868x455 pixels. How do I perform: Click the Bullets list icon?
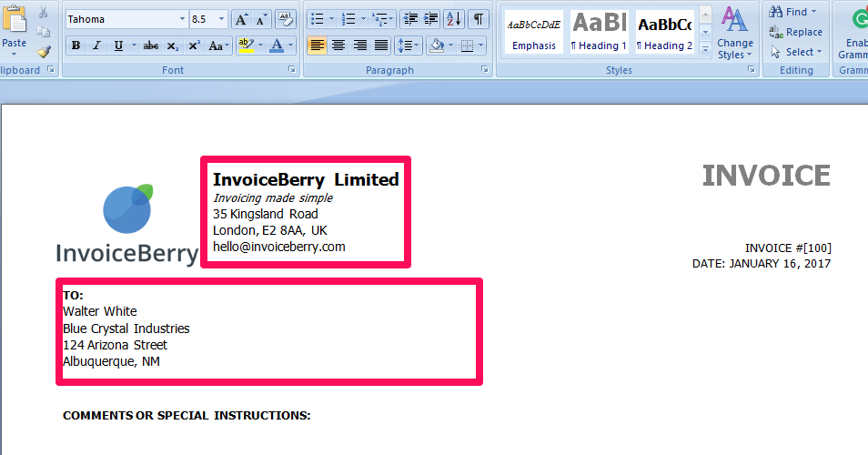coord(318,19)
